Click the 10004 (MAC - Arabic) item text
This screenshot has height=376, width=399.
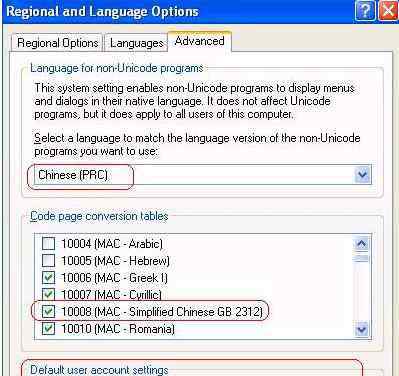[112, 244]
